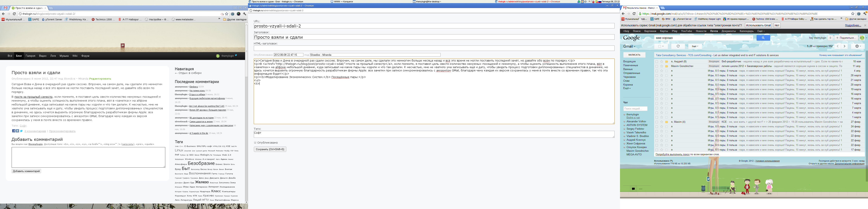Click Сохранить (Ctrl+Shift+S) button
Image resolution: width=868 pixels, height=209 pixels.
270,149
